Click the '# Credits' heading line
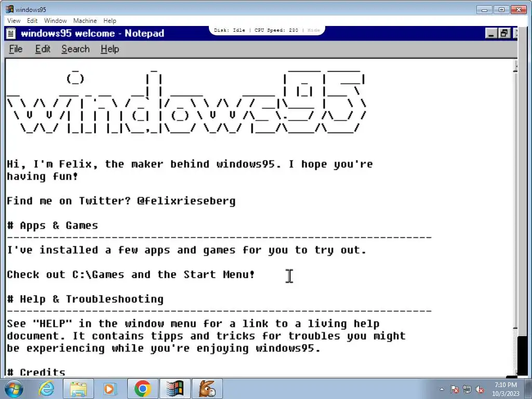Image resolution: width=532 pixels, height=399 pixels. [36, 372]
